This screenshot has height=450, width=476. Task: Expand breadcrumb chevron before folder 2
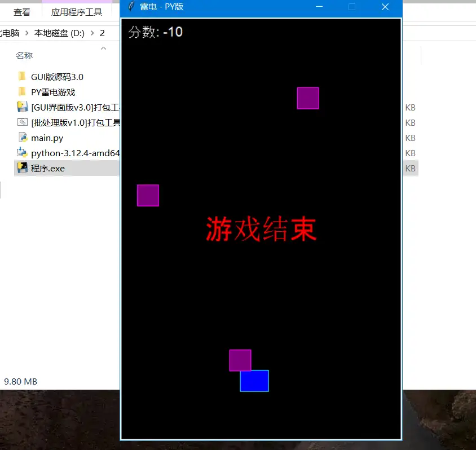92,33
